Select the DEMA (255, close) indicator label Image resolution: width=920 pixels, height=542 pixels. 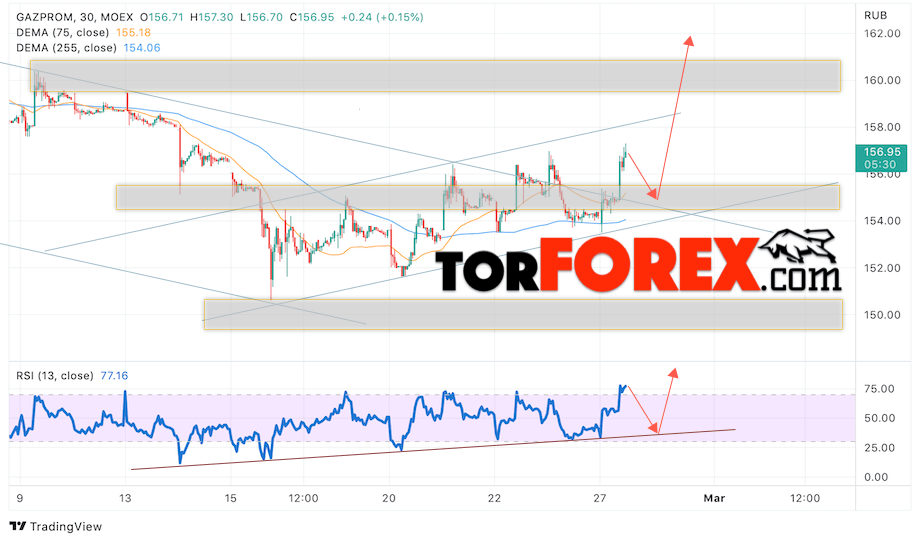click(x=66, y=48)
